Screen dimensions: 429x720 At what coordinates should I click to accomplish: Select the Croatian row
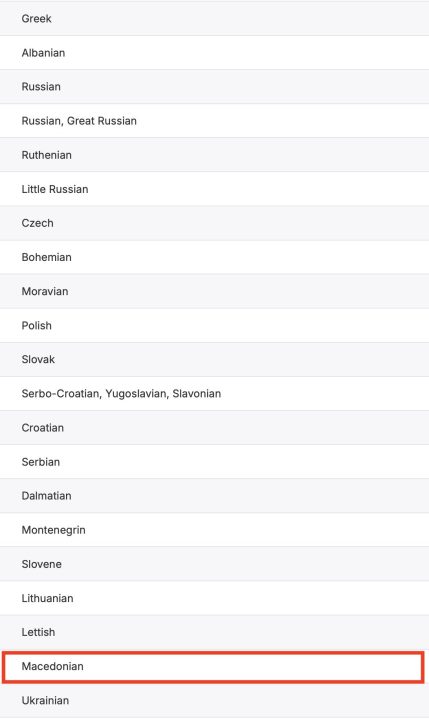(x=214, y=428)
